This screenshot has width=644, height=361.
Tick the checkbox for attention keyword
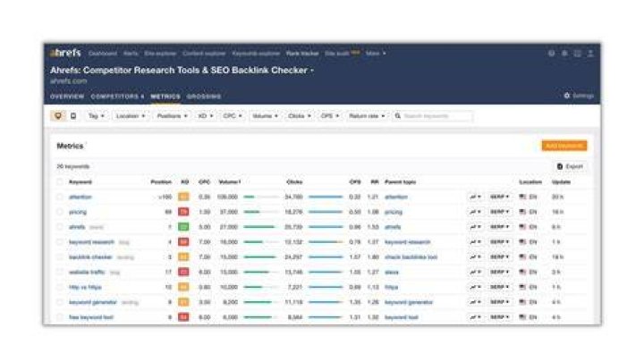pos(60,197)
